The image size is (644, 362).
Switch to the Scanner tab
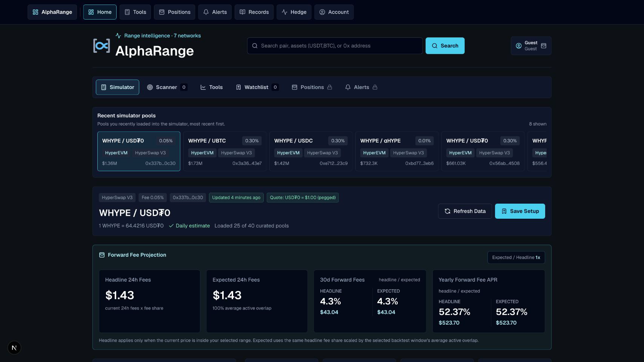pos(167,87)
